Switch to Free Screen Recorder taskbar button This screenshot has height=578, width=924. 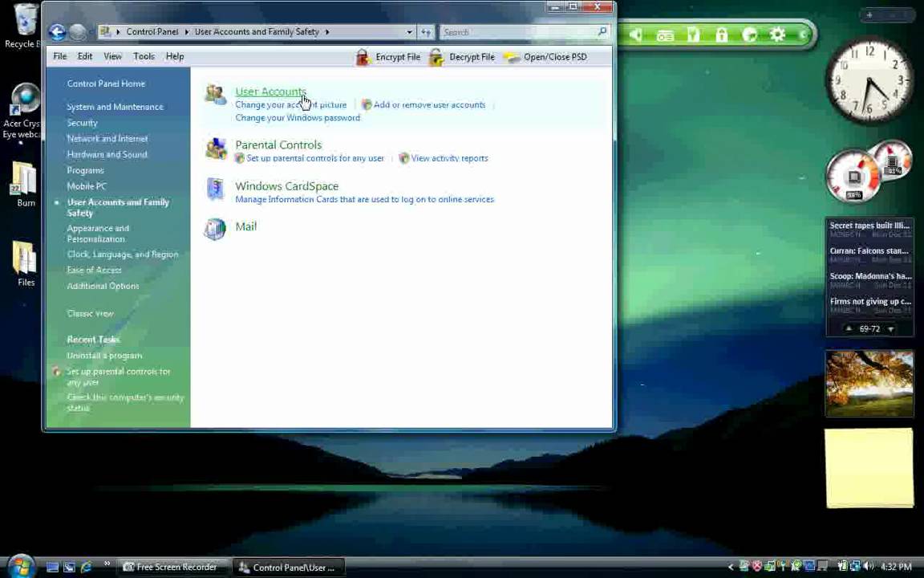[172, 567]
